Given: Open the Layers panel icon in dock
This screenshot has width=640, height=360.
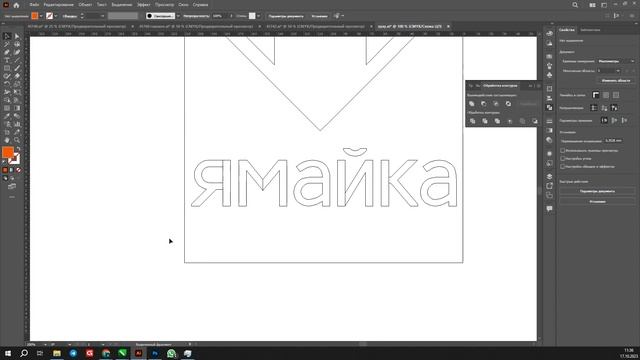Looking at the screenshot, I should point(549,176).
